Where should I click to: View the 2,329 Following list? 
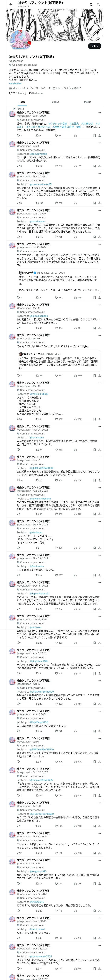click(x=17, y=93)
